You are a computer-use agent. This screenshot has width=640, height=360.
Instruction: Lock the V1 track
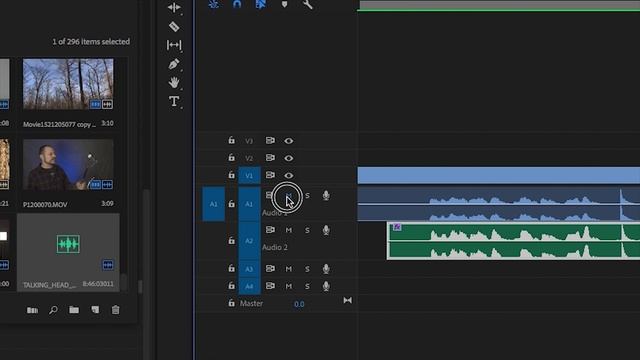click(231, 175)
